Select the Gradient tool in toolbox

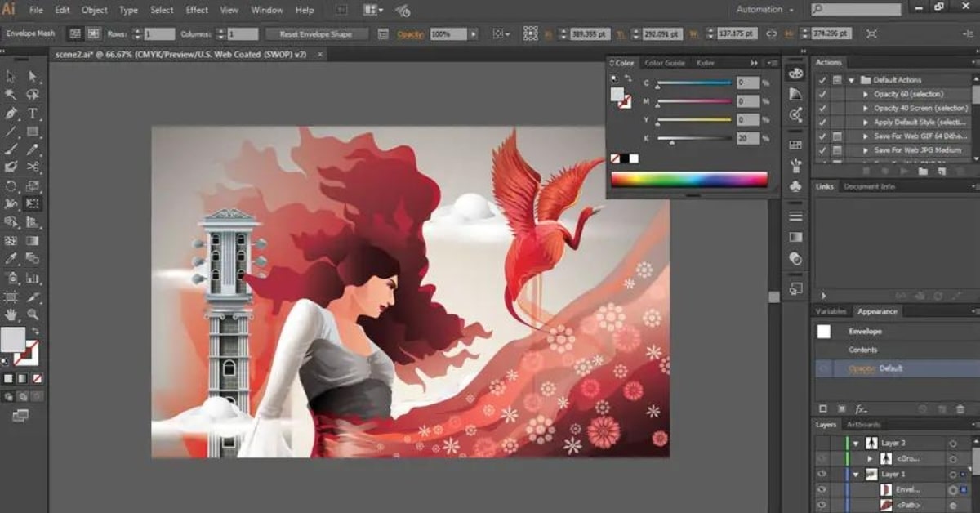[x=33, y=241]
